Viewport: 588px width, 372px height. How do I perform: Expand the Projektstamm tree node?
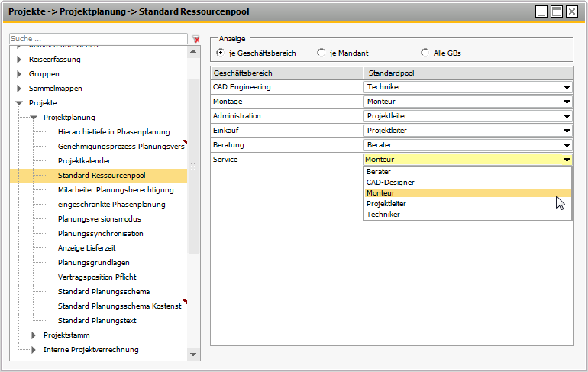[x=34, y=335]
